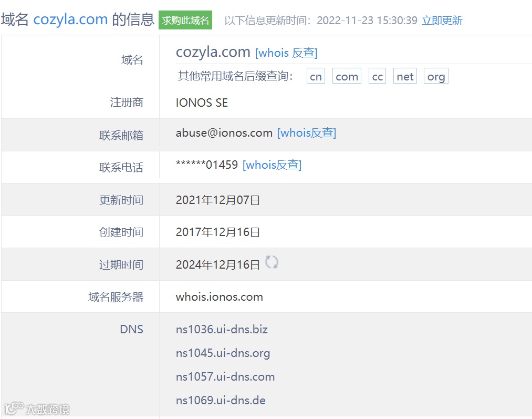Click DNS entry ns1057.ui-dns.com
This screenshot has width=532, height=419.
point(225,377)
